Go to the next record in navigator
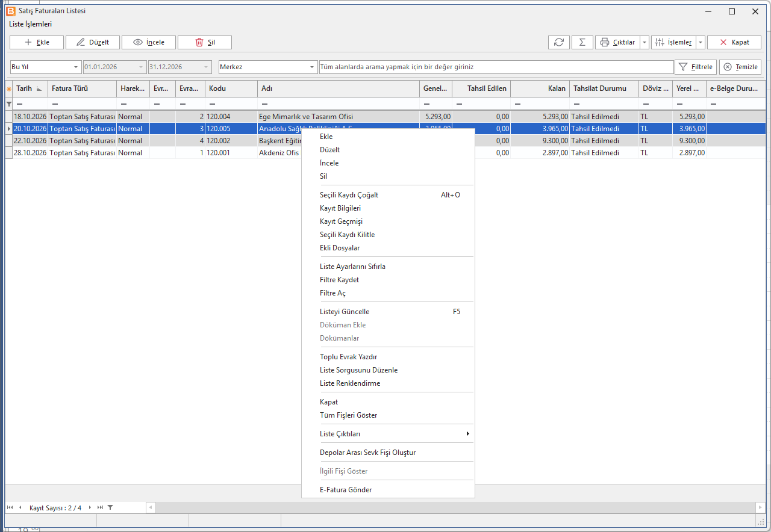Viewport: 771px width, 532px height. pyautogui.click(x=90, y=507)
